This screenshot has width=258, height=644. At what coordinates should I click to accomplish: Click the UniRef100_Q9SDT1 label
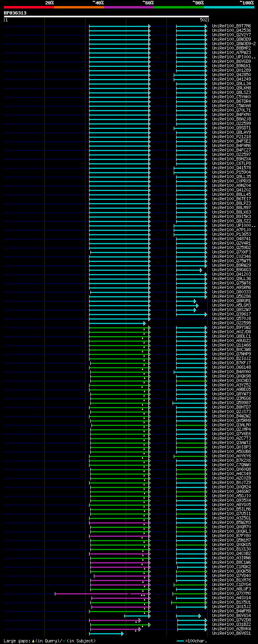pos(231,128)
